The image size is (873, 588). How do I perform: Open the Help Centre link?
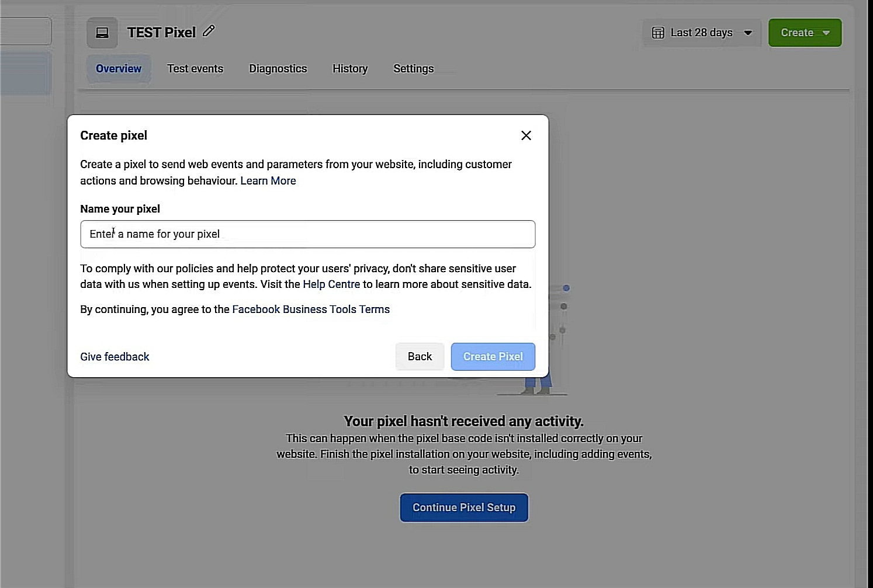[x=331, y=284]
